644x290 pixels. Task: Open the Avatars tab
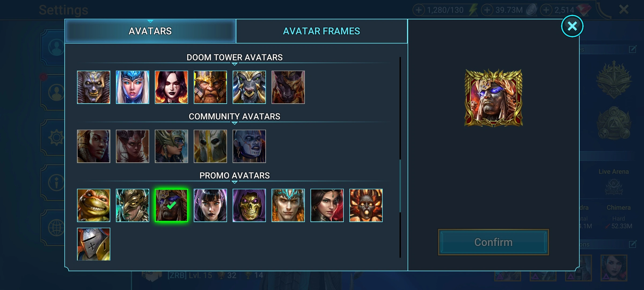coord(150,31)
